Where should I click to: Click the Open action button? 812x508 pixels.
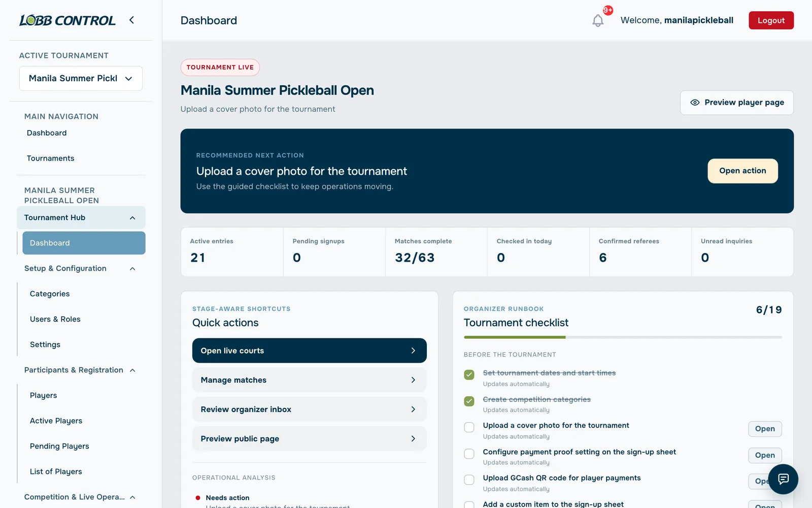pyautogui.click(x=742, y=171)
